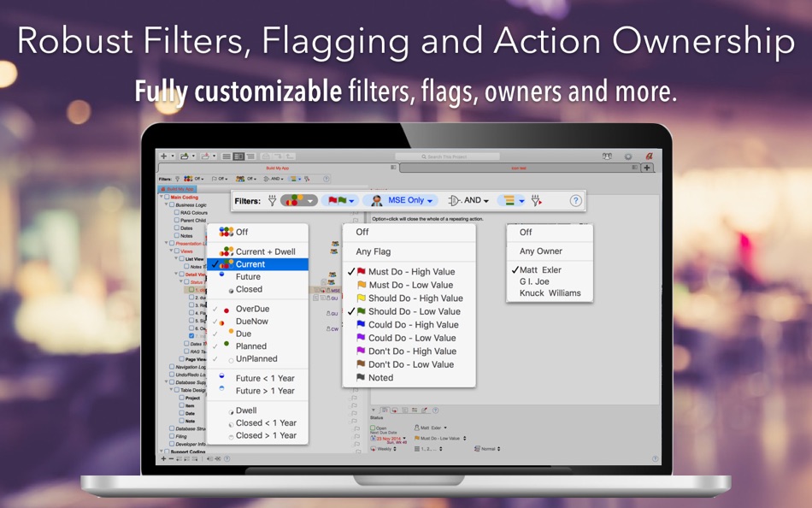This screenshot has width=812, height=508.
Task: Check the Parent Child item checkbox
Action: (x=177, y=221)
